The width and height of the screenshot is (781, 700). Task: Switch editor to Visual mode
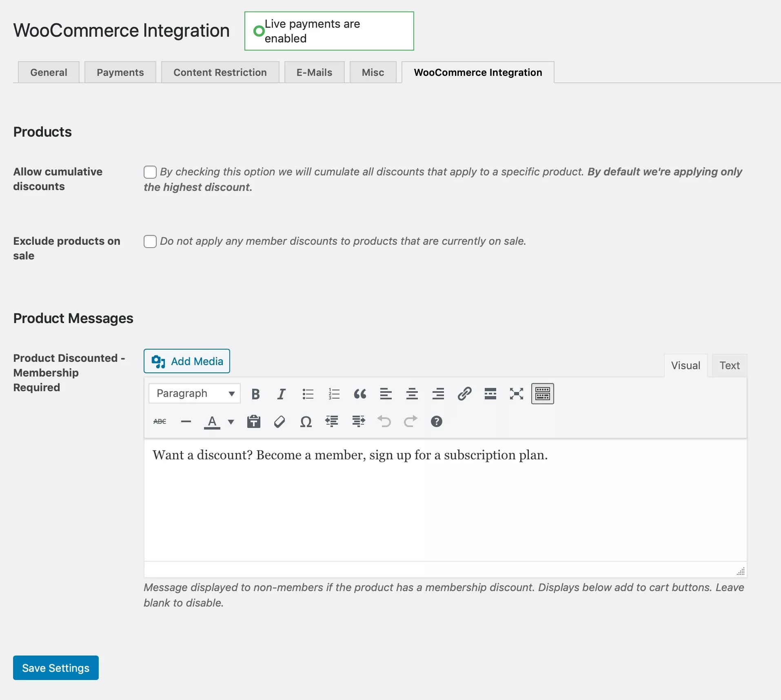point(686,366)
